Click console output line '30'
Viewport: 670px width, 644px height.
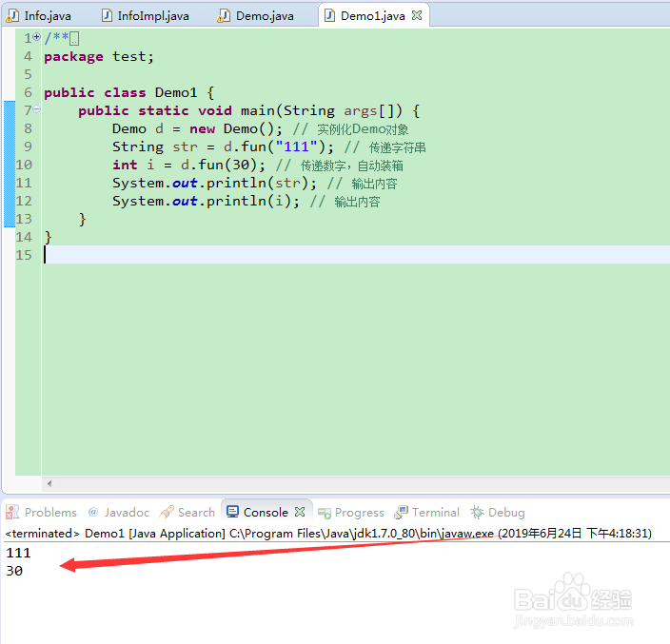tap(14, 571)
